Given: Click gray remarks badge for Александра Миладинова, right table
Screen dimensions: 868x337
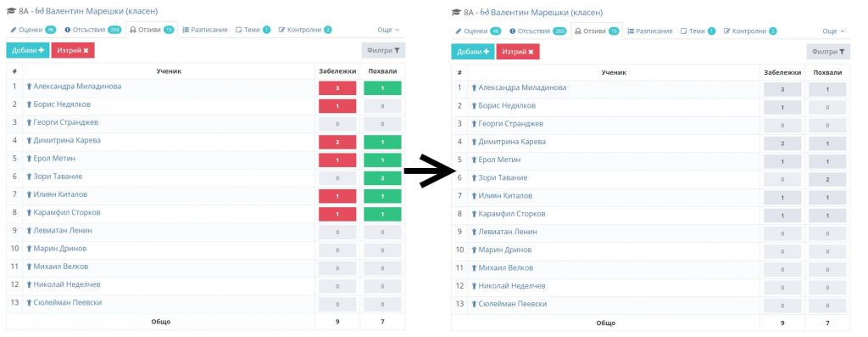Looking at the screenshot, I should coord(782,90).
